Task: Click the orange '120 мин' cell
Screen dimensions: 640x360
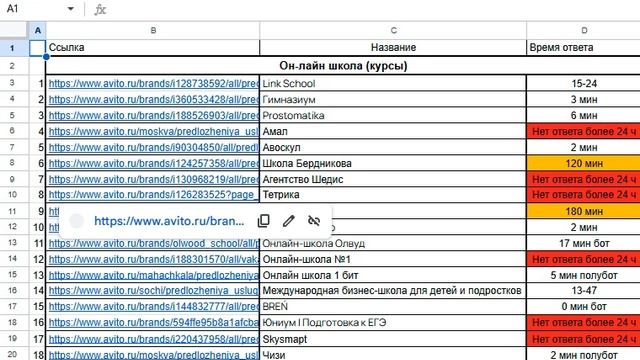Action: (x=584, y=163)
